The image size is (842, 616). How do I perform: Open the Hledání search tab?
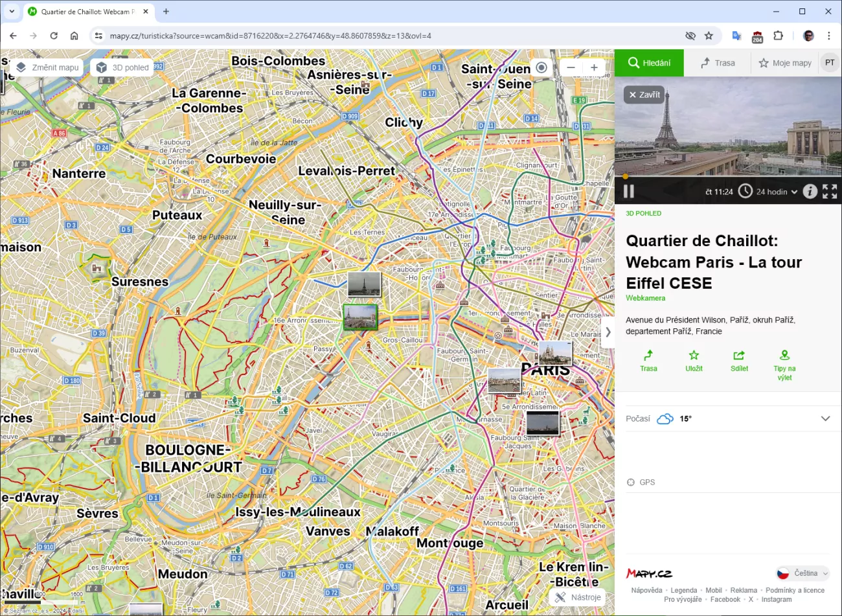click(x=649, y=63)
